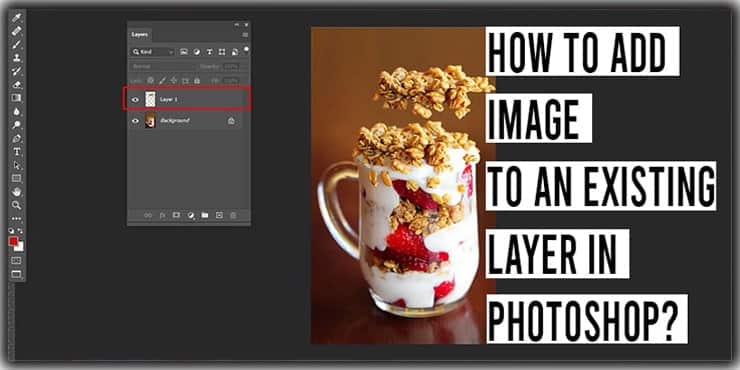
Task: Open the Edit Toolbar three-dots menu
Action: point(17,219)
